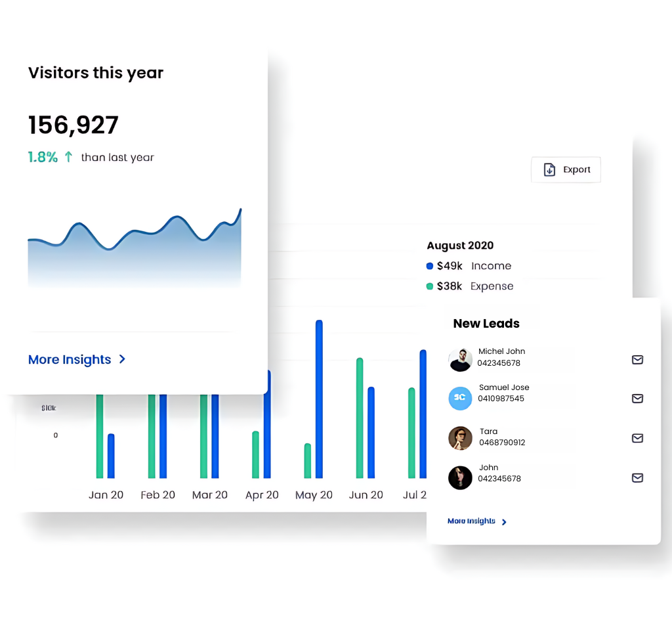Click the green Jun 20 expense bar
Viewport: 672px width, 637px height.
pos(360,418)
